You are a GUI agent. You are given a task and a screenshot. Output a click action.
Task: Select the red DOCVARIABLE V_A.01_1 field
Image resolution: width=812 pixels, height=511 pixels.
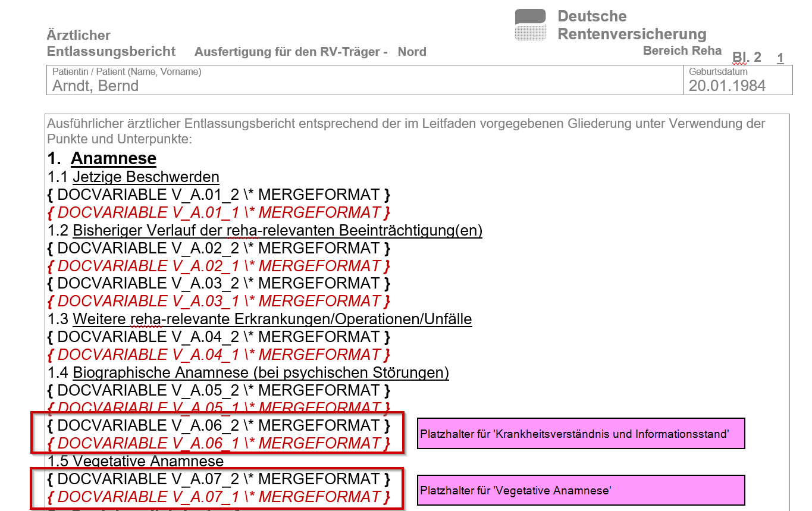coord(218,212)
